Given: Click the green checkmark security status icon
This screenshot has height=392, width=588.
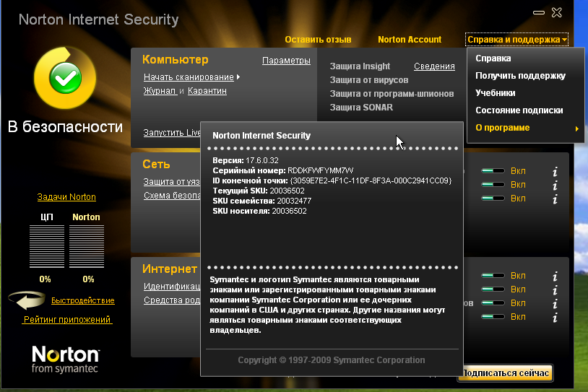Looking at the screenshot, I should pos(65,78).
